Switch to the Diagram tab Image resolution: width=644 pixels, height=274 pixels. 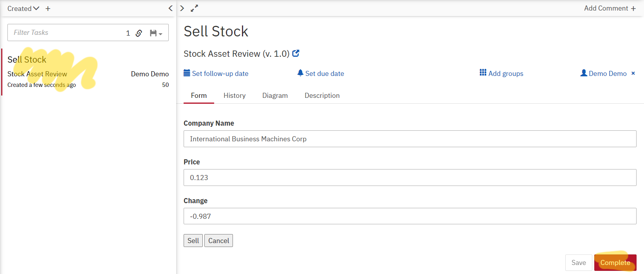(275, 96)
